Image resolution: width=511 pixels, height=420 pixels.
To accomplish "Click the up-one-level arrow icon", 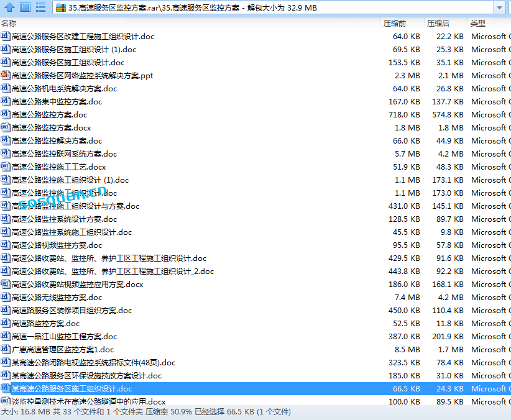I will coord(10,7).
